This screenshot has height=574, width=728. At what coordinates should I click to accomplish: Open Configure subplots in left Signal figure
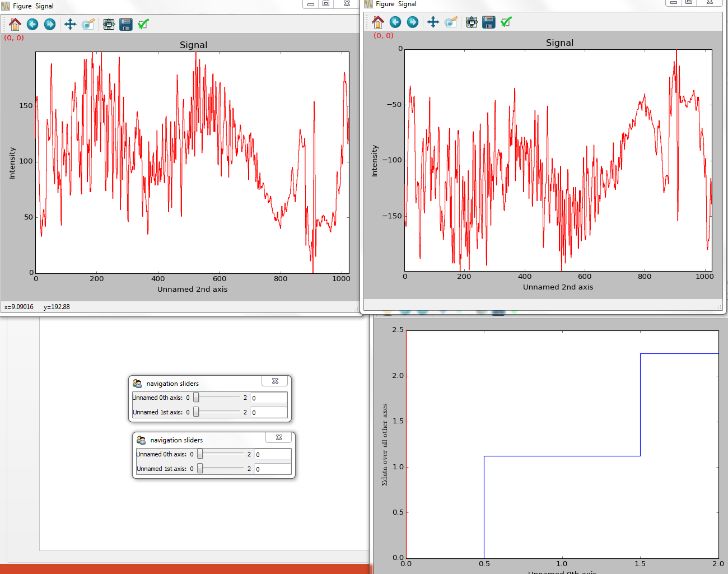click(109, 24)
